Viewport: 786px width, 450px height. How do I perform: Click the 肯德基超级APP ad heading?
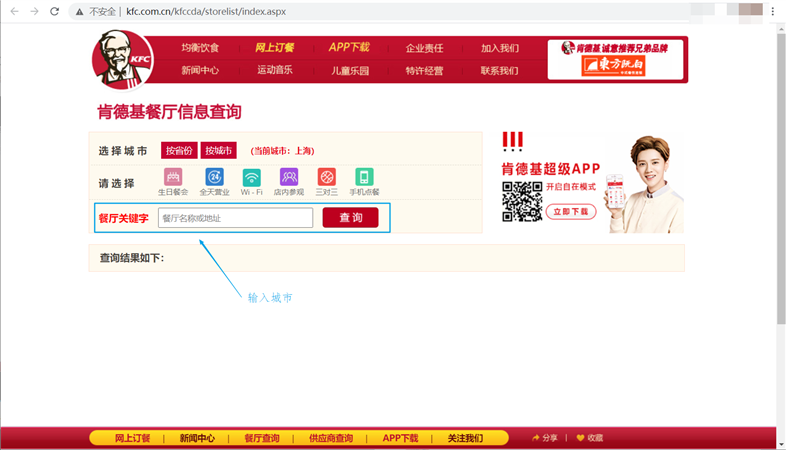pos(551,168)
